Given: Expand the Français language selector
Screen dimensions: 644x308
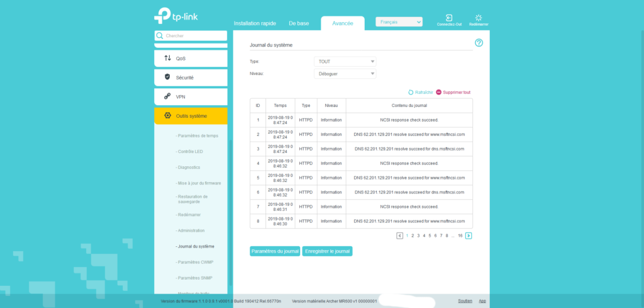Looking at the screenshot, I should click(399, 22).
